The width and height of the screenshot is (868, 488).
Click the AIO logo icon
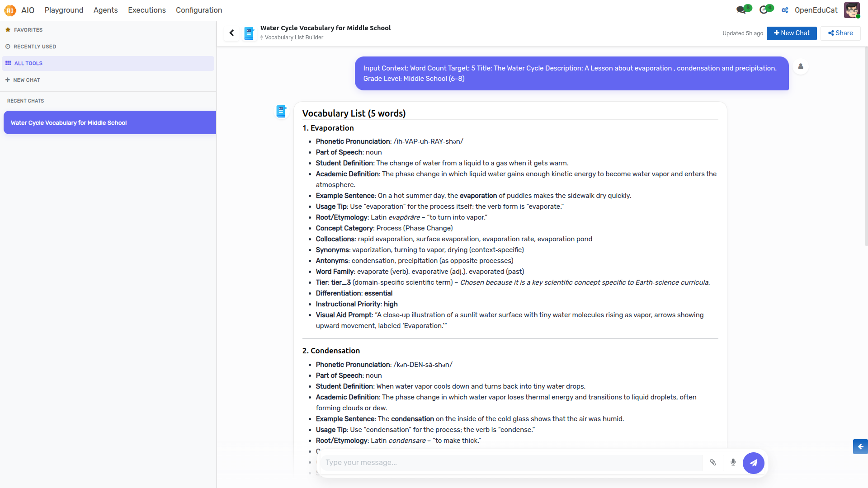[10, 10]
